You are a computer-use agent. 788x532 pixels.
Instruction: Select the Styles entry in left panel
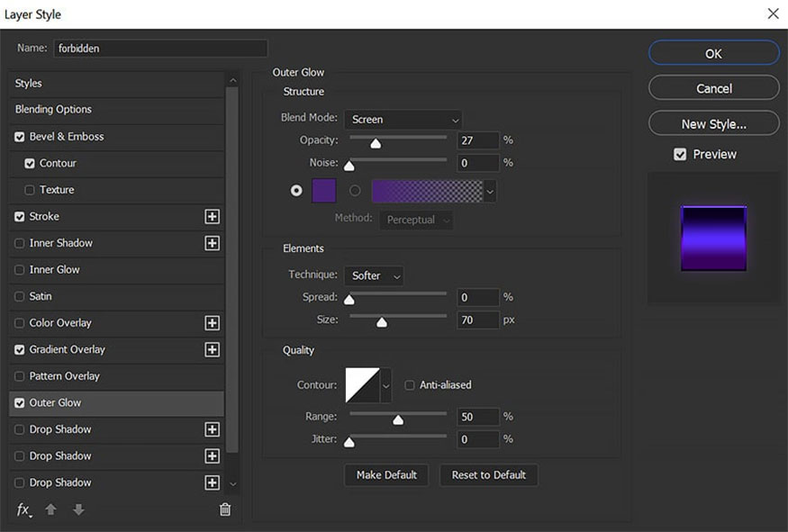coord(29,84)
